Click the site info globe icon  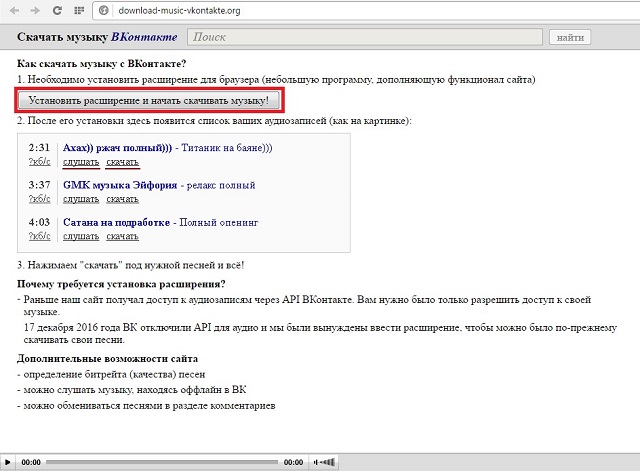click(x=104, y=10)
